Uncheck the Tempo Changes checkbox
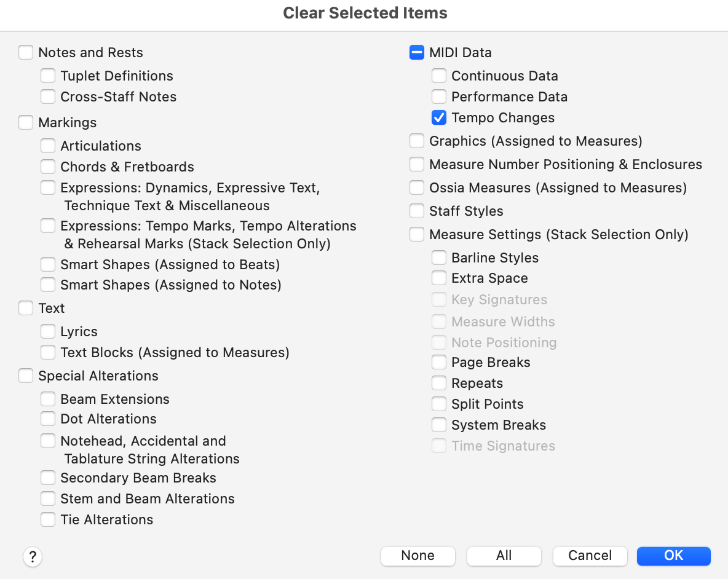 click(x=439, y=117)
